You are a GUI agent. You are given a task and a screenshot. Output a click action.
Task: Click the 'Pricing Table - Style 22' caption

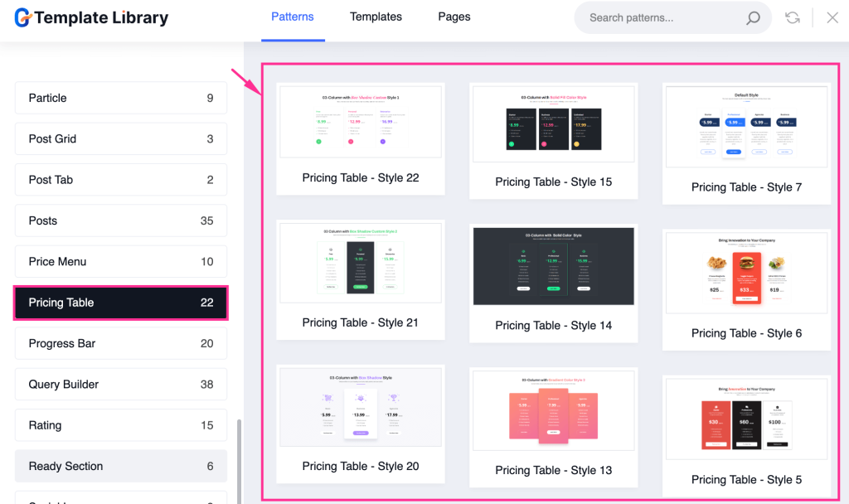tap(361, 177)
